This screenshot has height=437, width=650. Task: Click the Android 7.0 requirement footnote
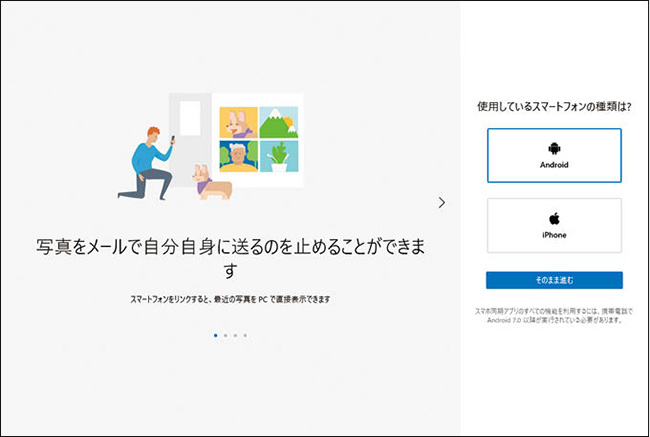554,318
